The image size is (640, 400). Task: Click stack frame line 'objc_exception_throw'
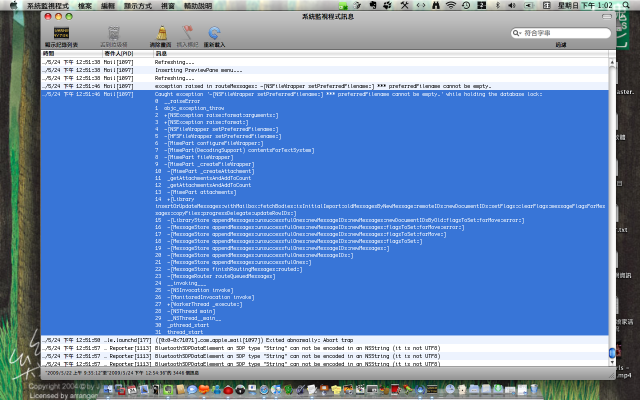click(x=194, y=108)
